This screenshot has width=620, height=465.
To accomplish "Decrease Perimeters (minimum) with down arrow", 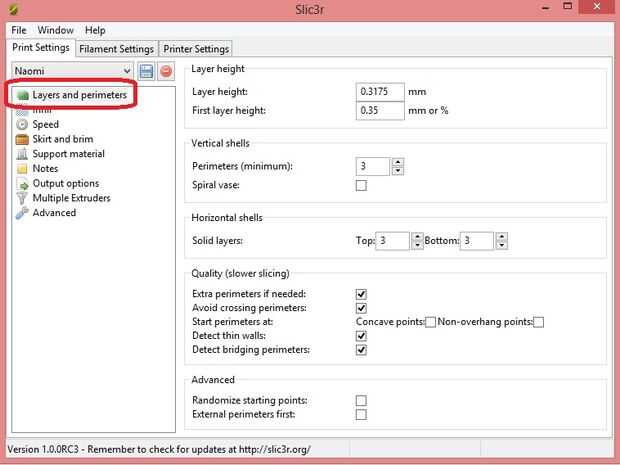I will pyautogui.click(x=398, y=171).
